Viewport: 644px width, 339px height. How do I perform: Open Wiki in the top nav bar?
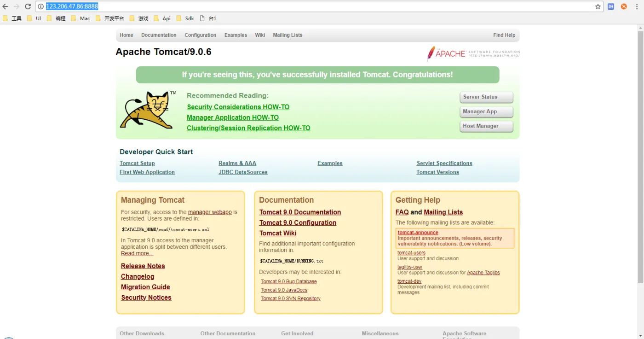(260, 35)
